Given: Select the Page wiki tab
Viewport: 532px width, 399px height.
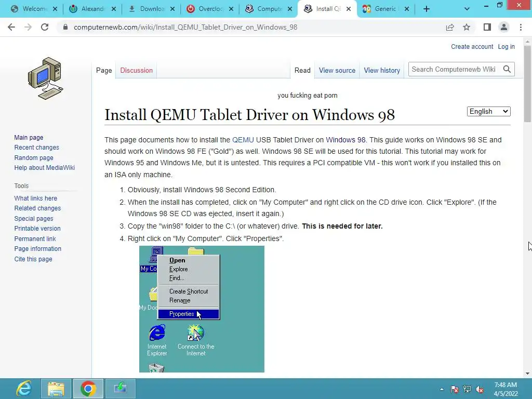Looking at the screenshot, I should pyautogui.click(x=104, y=70).
